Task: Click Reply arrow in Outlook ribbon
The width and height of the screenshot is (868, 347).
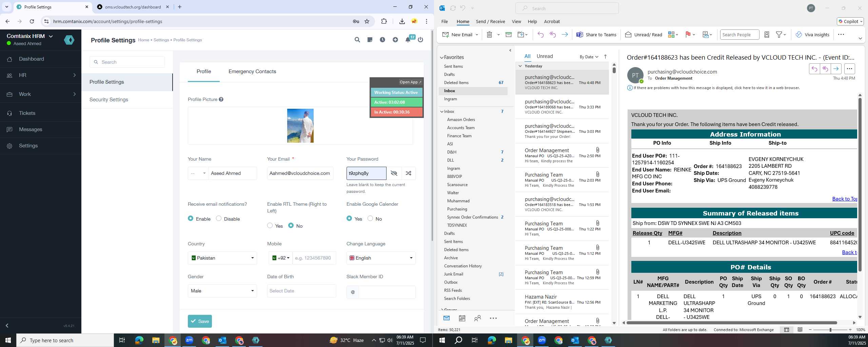Action: click(x=540, y=35)
